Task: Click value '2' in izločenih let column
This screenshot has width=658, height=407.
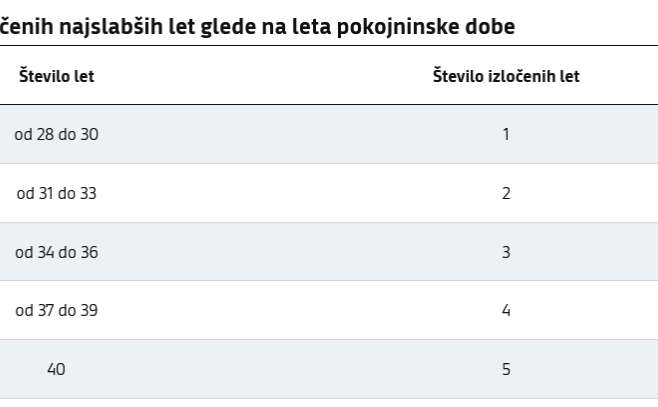Action: tap(506, 193)
